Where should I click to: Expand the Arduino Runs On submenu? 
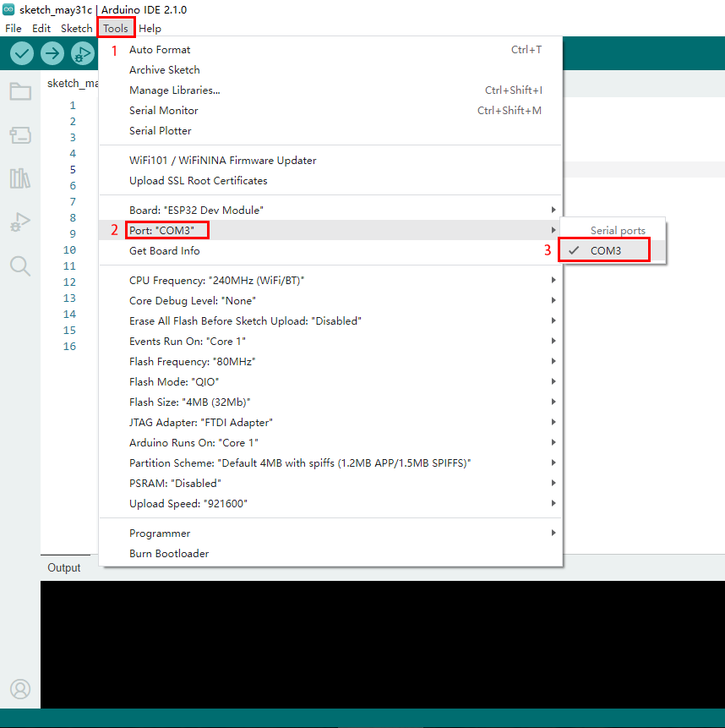click(x=330, y=442)
